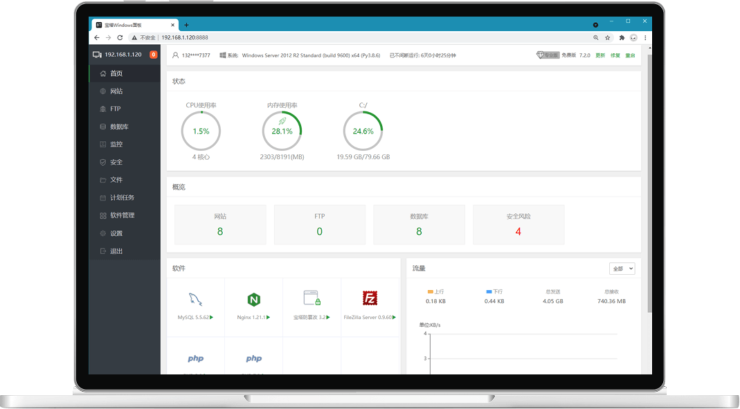This screenshot has height=409, width=740.
Task: Toggle the blue 下行 legend entry
Action: coord(494,292)
